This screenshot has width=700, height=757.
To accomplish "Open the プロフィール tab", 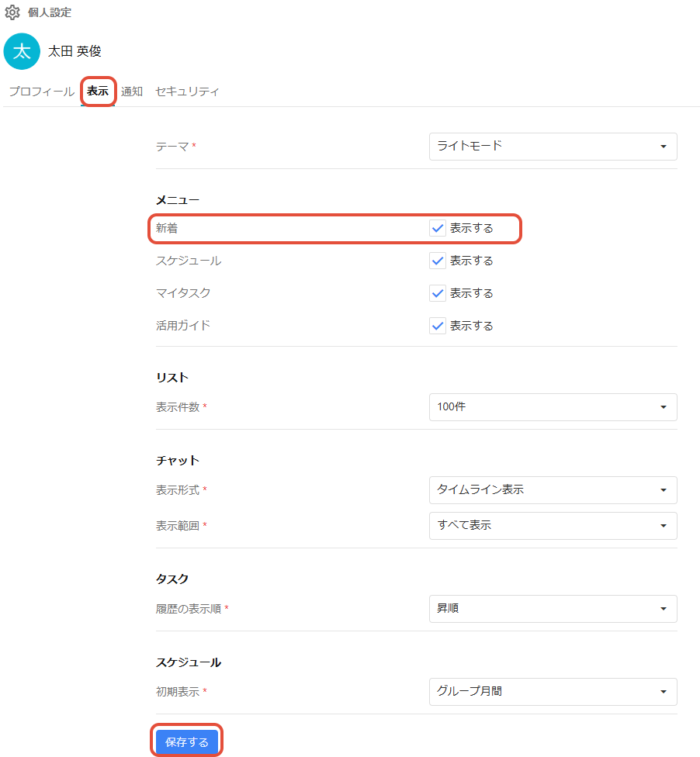I will pos(42,92).
